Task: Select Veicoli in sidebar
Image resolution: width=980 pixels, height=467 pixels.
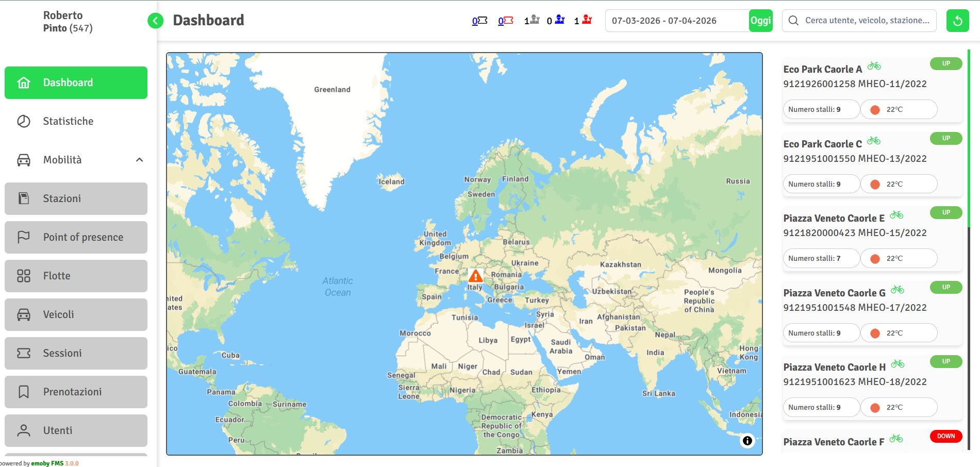Action: coord(76,314)
